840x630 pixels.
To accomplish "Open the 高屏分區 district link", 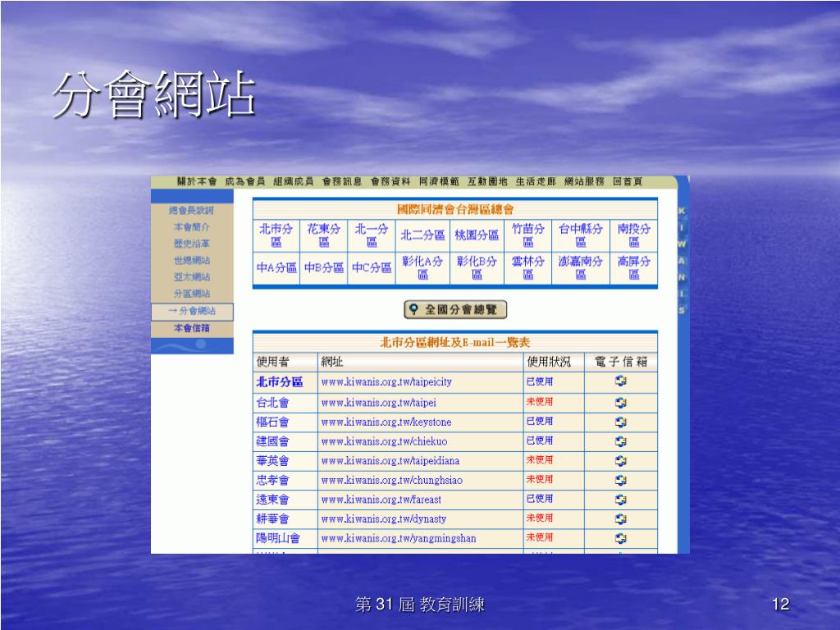I will [634, 268].
